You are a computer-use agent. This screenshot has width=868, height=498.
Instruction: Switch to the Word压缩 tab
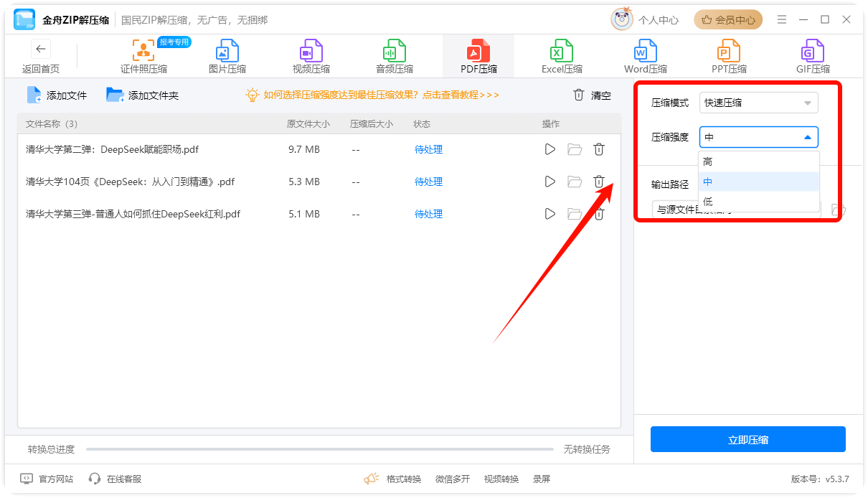coord(646,57)
